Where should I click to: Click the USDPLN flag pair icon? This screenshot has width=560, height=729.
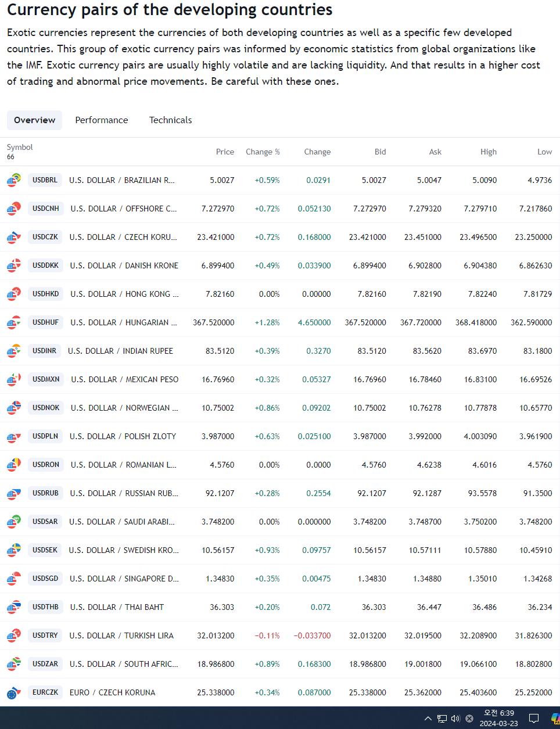(x=14, y=436)
